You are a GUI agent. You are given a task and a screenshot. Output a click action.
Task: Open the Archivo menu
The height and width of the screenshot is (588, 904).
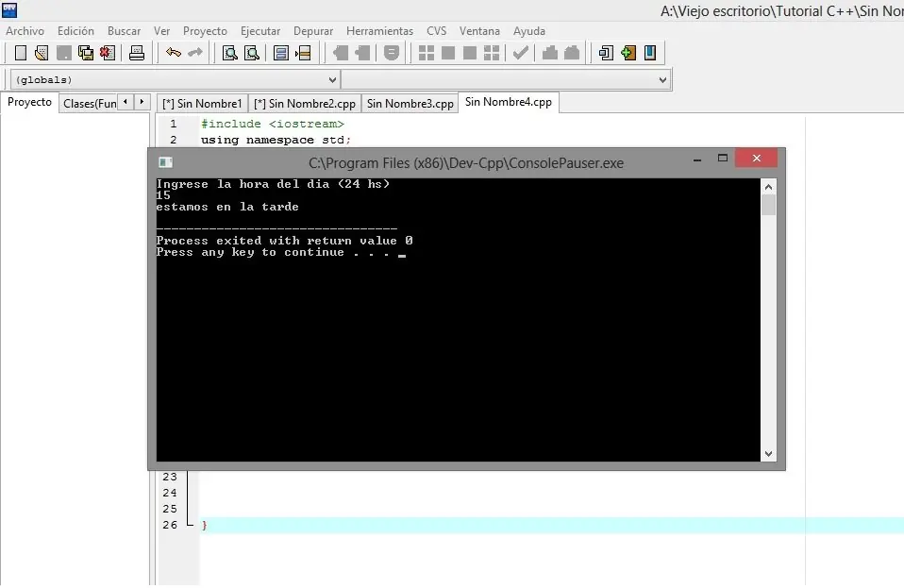25,31
